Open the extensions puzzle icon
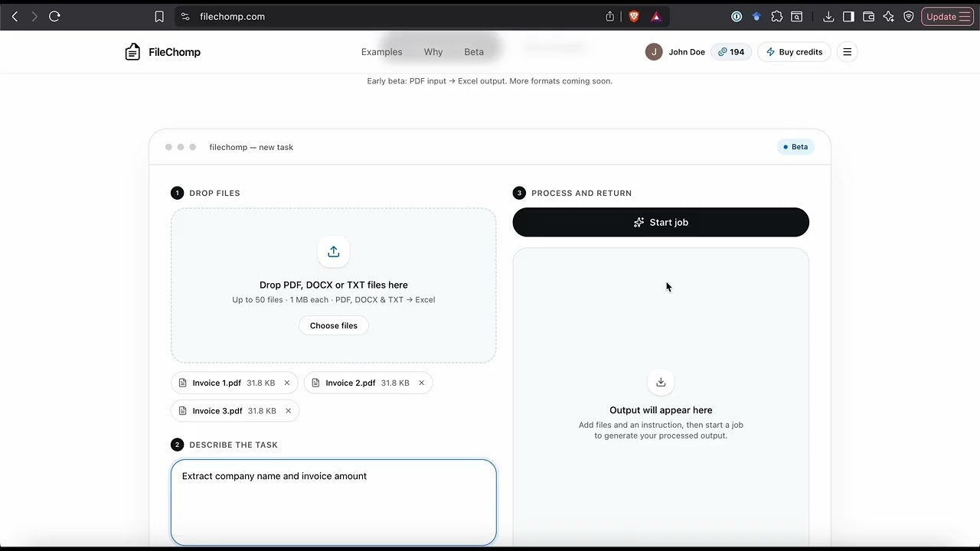Screen dimensions: 980x551 click(777, 16)
